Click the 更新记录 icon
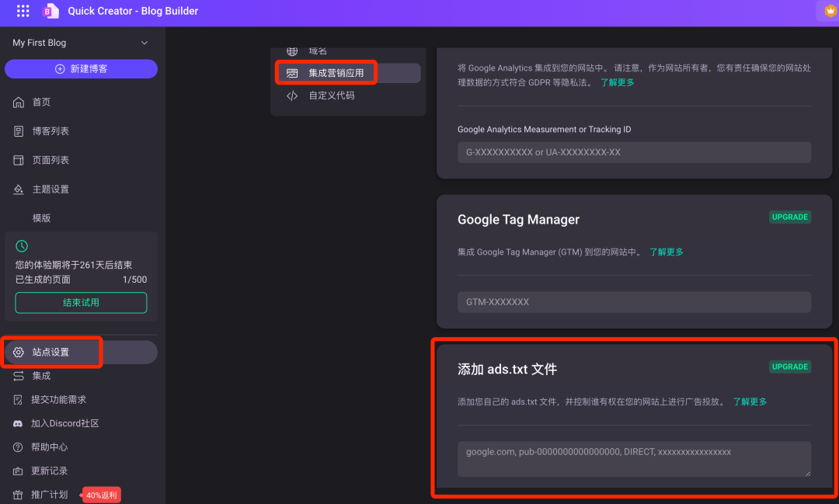839x504 pixels. pos(18,471)
